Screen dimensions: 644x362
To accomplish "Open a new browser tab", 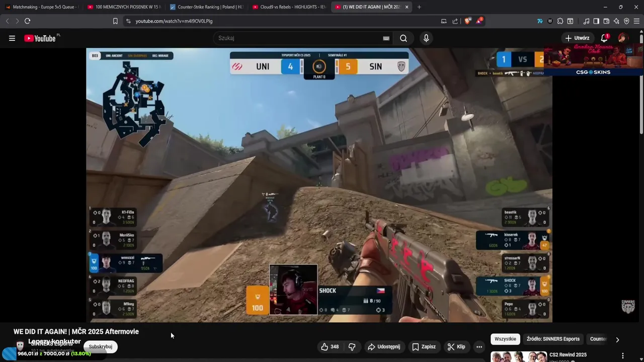I will click(419, 7).
